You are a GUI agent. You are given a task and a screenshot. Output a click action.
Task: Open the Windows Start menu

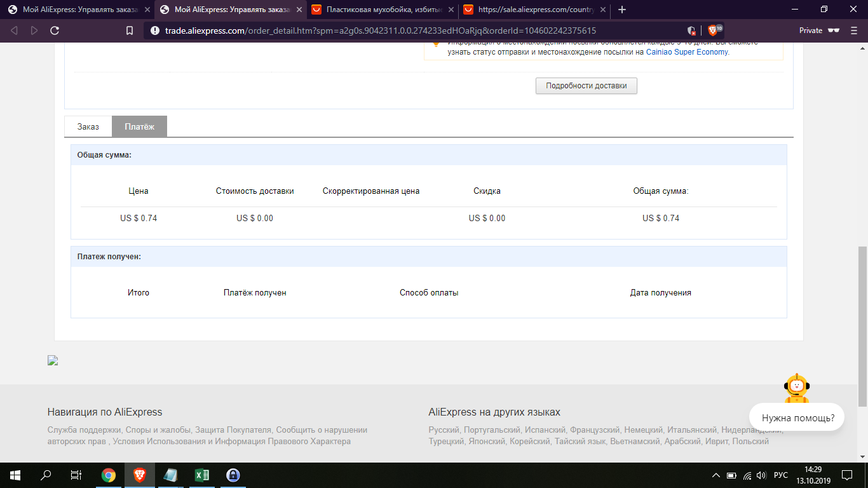(x=15, y=475)
